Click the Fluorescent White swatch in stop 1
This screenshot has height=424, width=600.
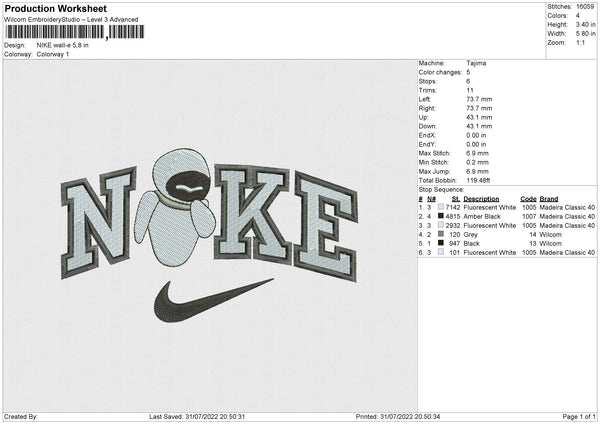click(x=441, y=207)
